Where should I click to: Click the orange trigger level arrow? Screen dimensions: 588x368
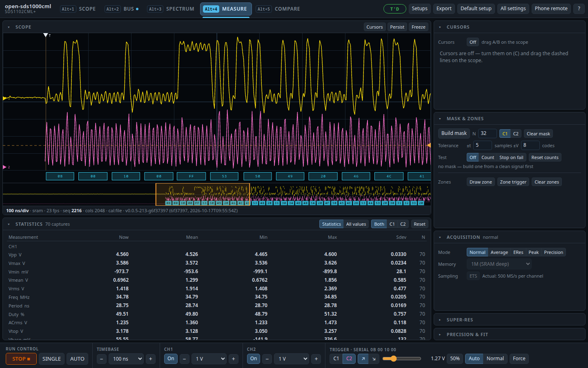coord(429,145)
